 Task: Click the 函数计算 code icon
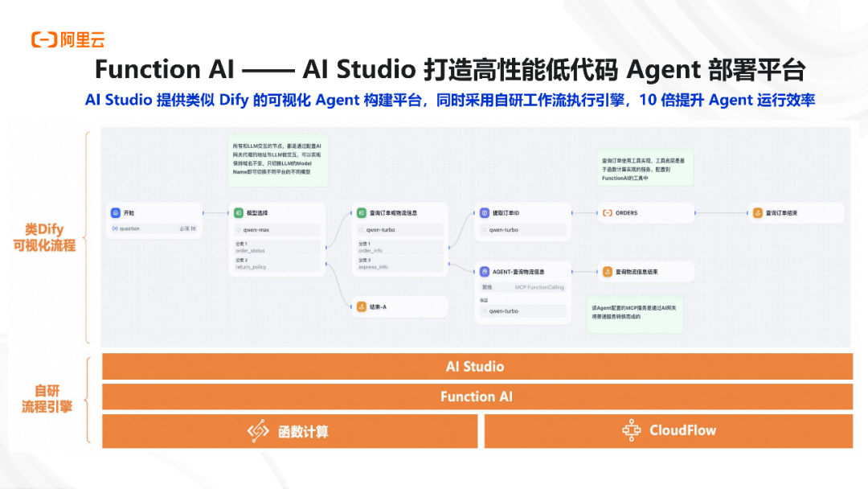[x=258, y=430]
